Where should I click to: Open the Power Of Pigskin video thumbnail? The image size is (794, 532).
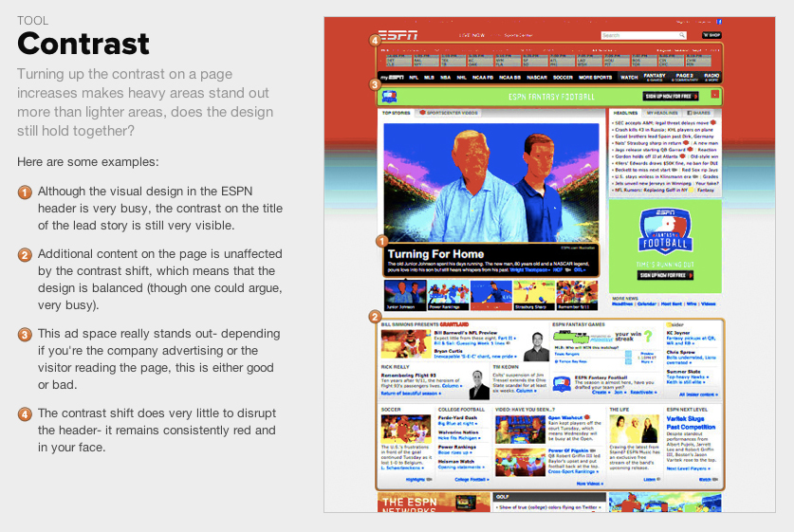coord(520,462)
